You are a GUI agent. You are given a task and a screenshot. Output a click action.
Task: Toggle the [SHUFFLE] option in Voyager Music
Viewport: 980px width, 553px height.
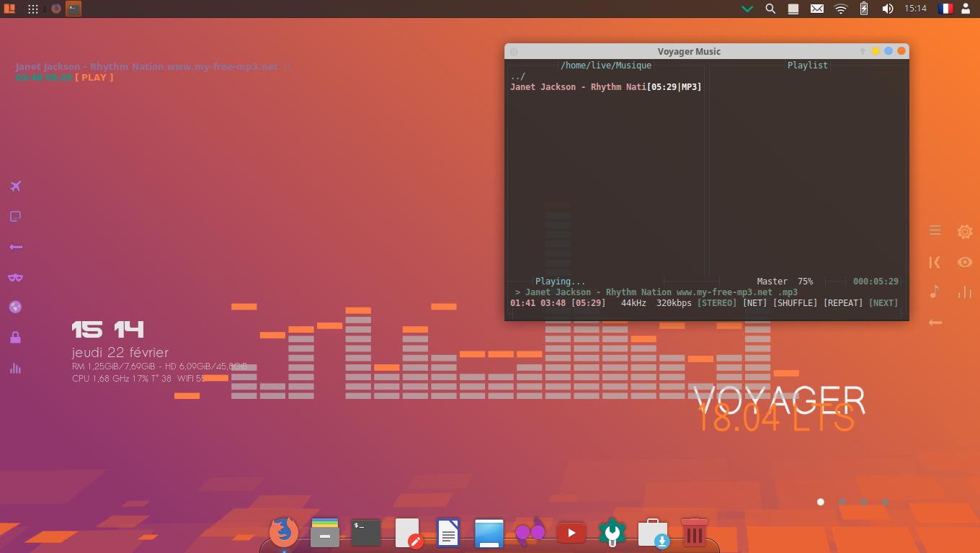[795, 303]
